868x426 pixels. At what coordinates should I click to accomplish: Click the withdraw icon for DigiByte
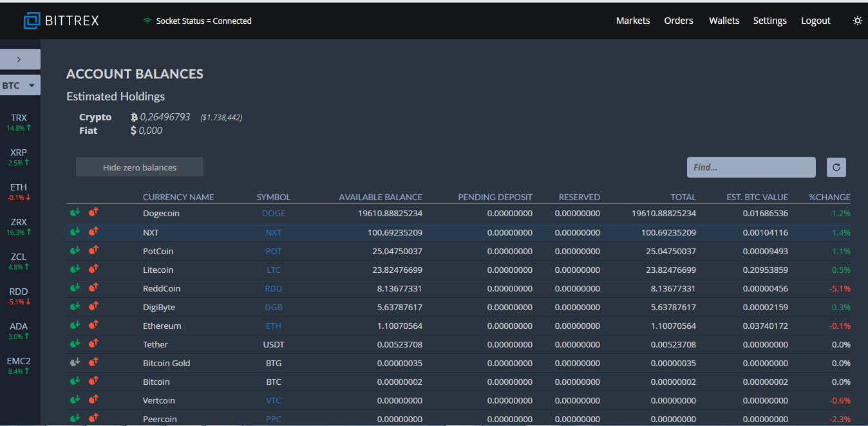[93, 306]
